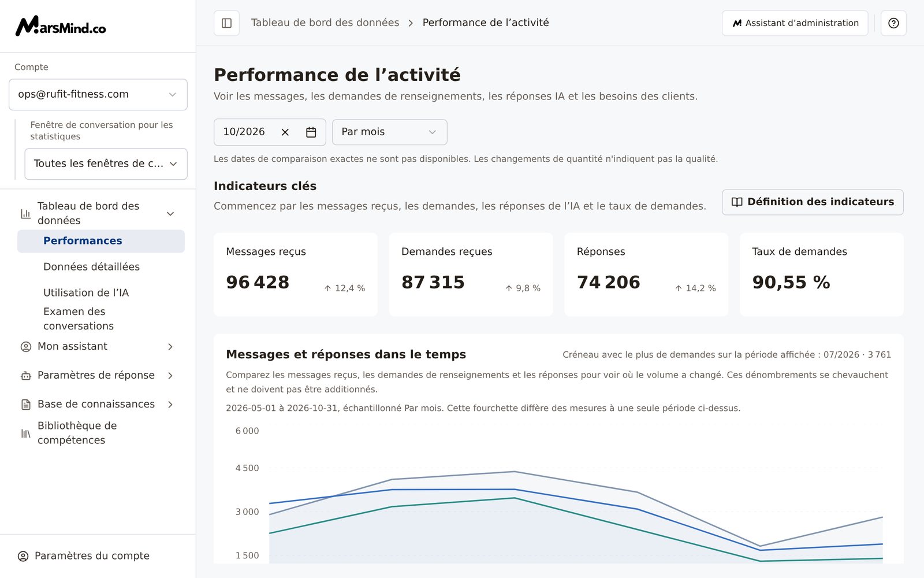This screenshot has height=578, width=924.
Task: Click the 10/2026 date input field
Action: coord(270,132)
